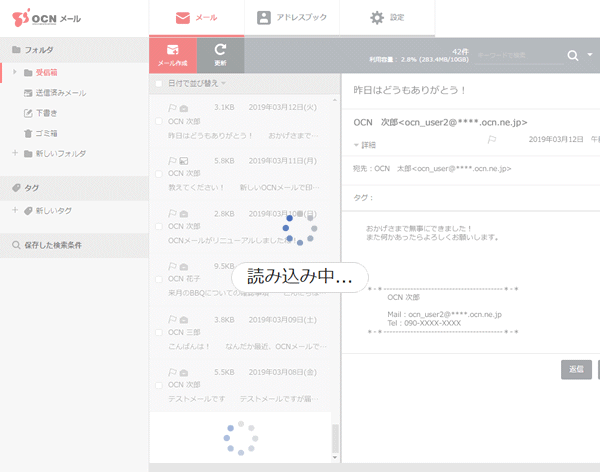Toggle the flag icon in message header
Screen dimensions: 600x472
[x=492, y=139]
